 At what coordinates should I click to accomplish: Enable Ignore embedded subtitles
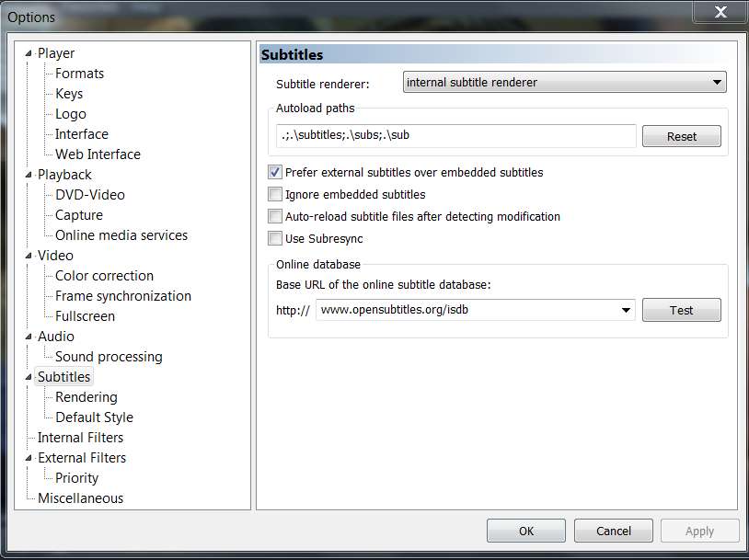point(275,194)
